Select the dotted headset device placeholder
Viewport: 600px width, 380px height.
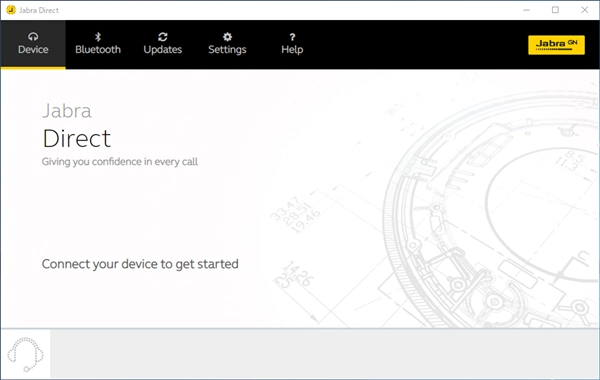pos(26,354)
